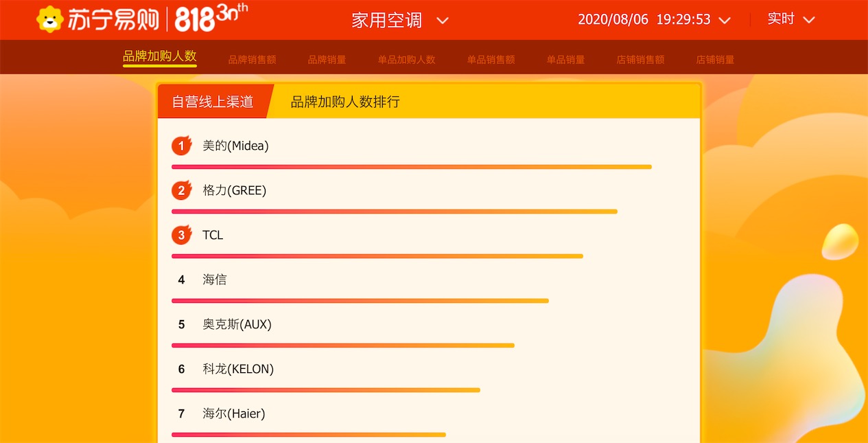Image resolution: width=868 pixels, height=443 pixels.
Task: Click the 美的(Midea) brand name
Action: point(235,146)
